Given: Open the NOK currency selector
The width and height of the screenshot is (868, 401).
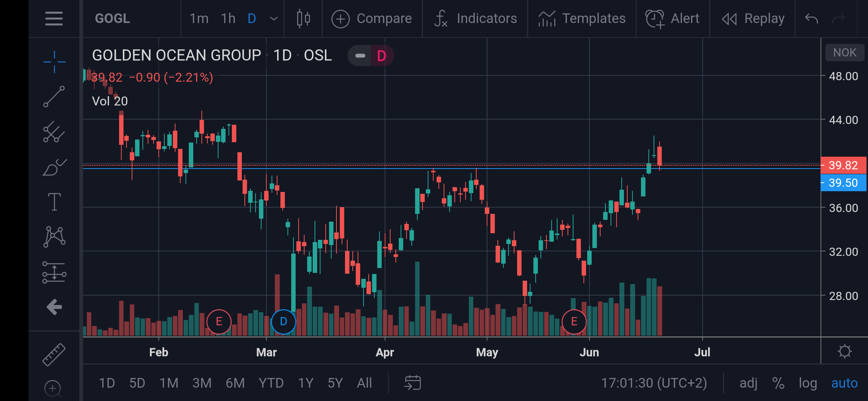Looking at the screenshot, I should pyautogui.click(x=845, y=53).
